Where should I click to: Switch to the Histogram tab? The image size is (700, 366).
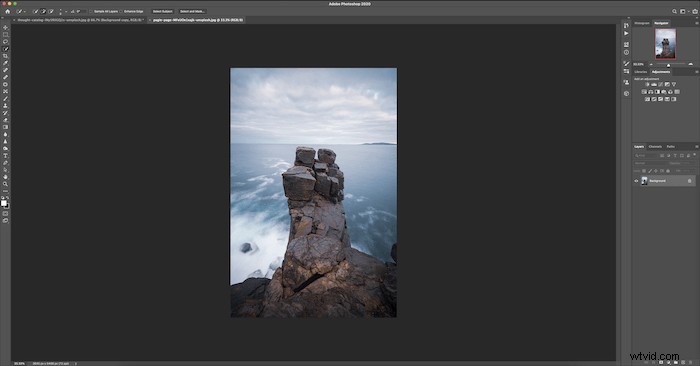point(642,23)
